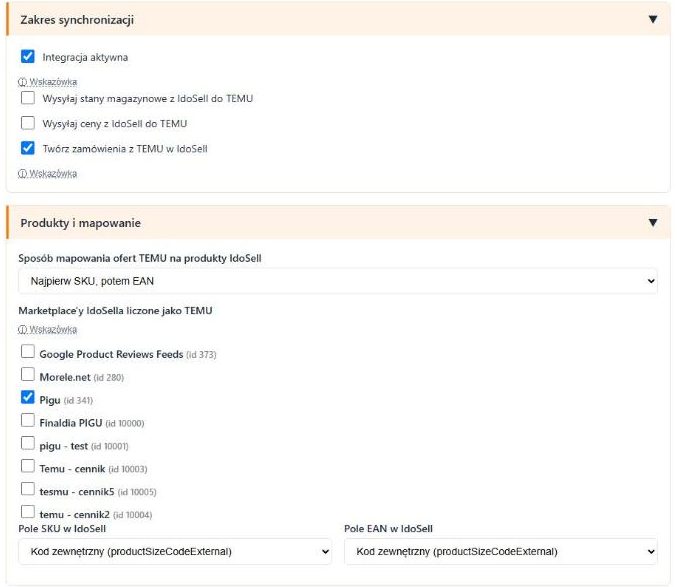The height and width of the screenshot is (587, 677).
Task: Check the tesmu - cennik5 checkbox
Action: coord(28,489)
